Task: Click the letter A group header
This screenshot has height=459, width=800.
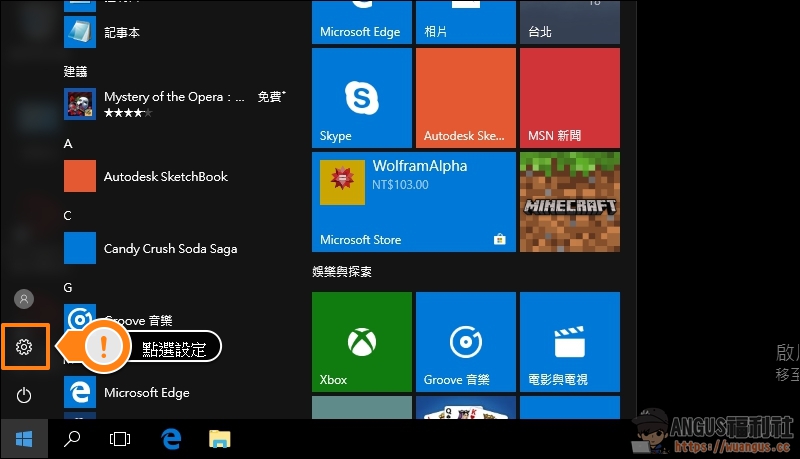Action: tap(68, 143)
